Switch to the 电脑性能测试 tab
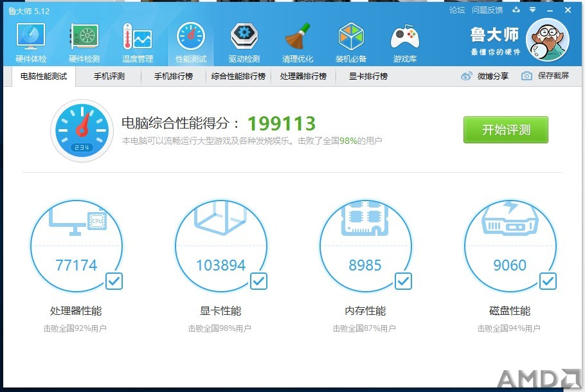Image resolution: width=585 pixels, height=392 pixels. [44, 76]
